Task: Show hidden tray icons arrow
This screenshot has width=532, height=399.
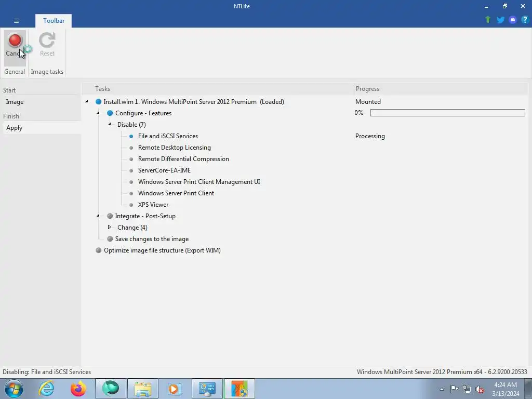Action: (442, 389)
